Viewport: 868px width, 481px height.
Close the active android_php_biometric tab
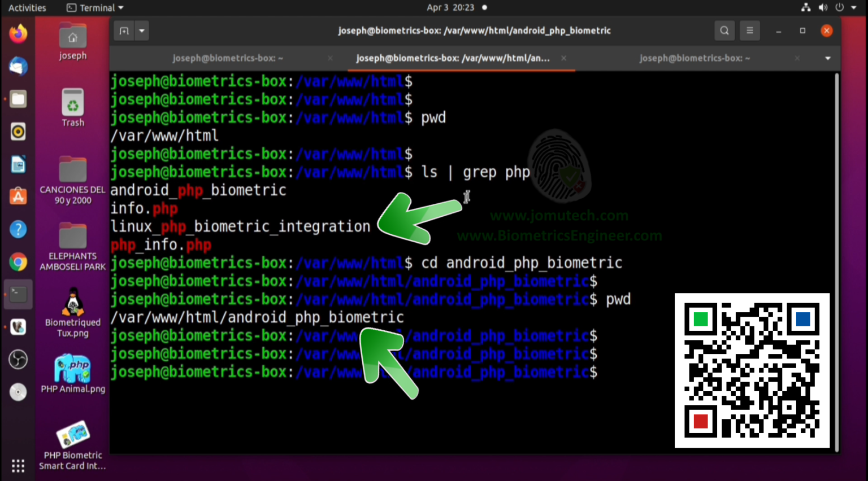click(563, 58)
